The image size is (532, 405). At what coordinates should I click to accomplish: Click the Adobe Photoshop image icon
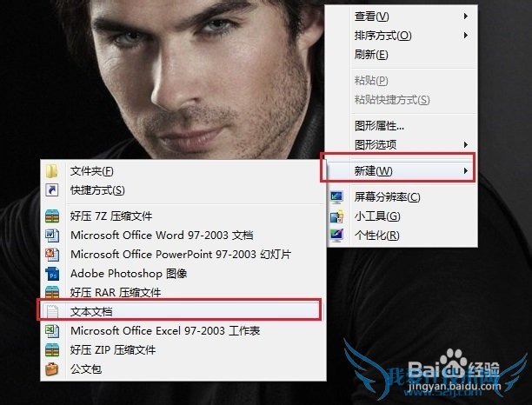pyautogui.click(x=52, y=274)
